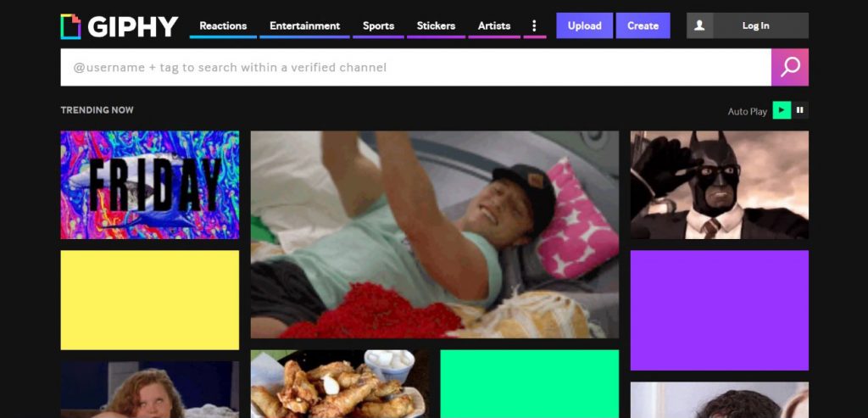Open the yellow placeholder GIF tile

(149, 299)
